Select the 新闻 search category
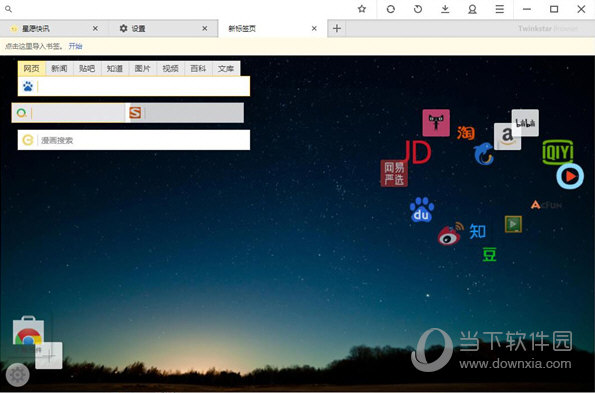 [59, 68]
